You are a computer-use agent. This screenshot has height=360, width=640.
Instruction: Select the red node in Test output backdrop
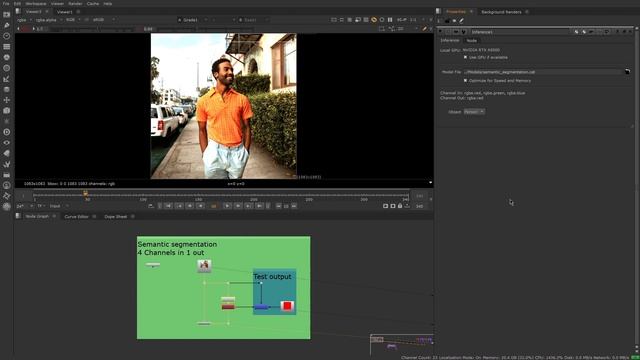287,306
